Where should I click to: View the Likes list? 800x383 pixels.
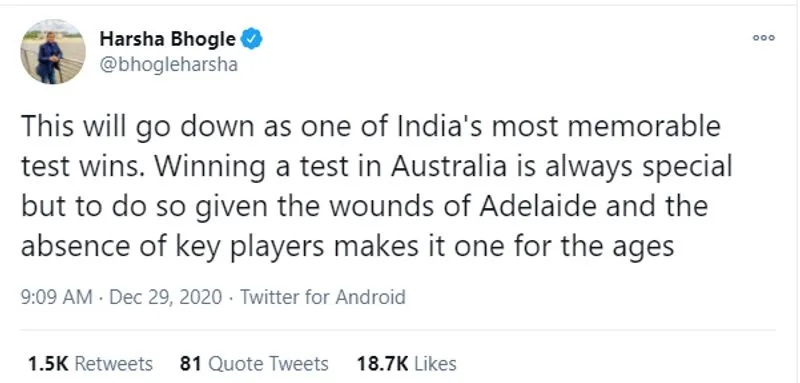coord(406,364)
